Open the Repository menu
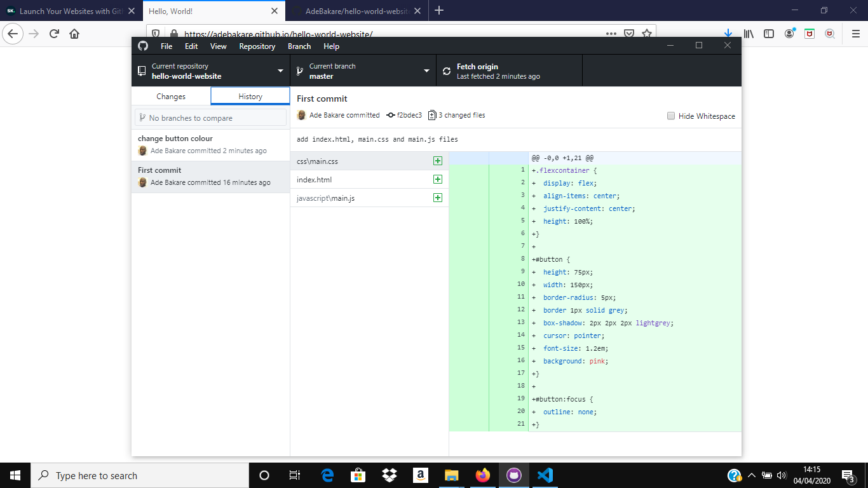 click(257, 46)
